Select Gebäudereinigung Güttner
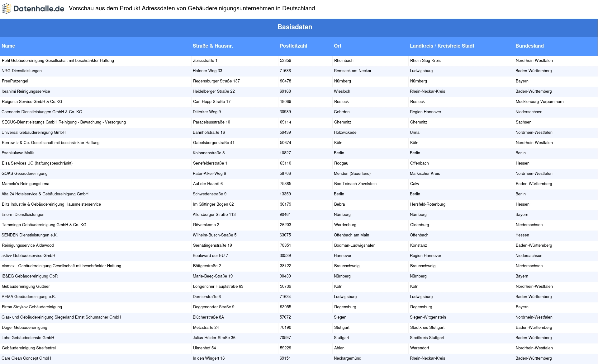Image resolution: width=598 pixels, height=364 pixels. pyautogui.click(x=26, y=287)
